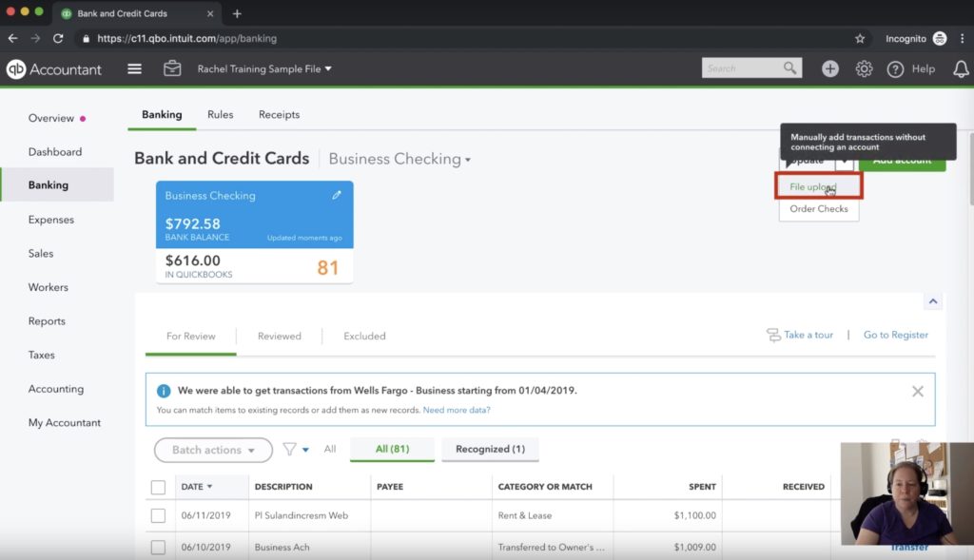Click the Take a tour icon
Screen dimensions: 974x560
pyautogui.click(x=773, y=336)
